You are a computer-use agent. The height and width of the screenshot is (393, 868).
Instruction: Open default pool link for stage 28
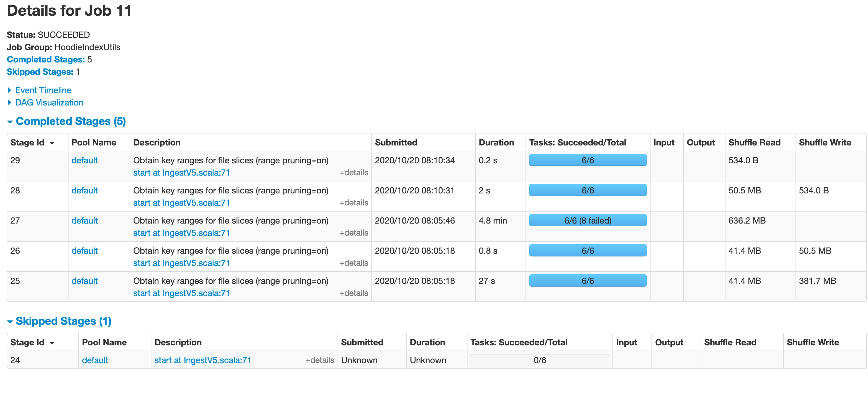tap(84, 190)
